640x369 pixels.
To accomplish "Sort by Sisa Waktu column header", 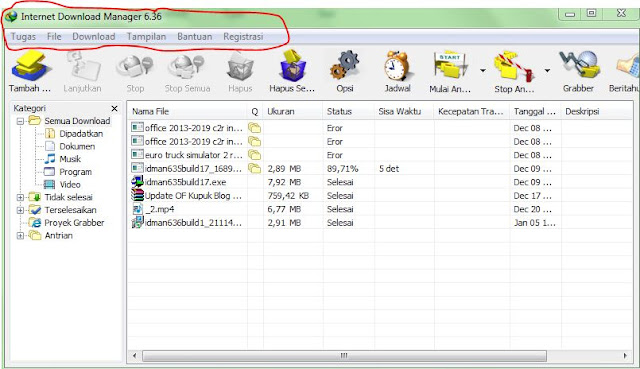I will point(404,111).
